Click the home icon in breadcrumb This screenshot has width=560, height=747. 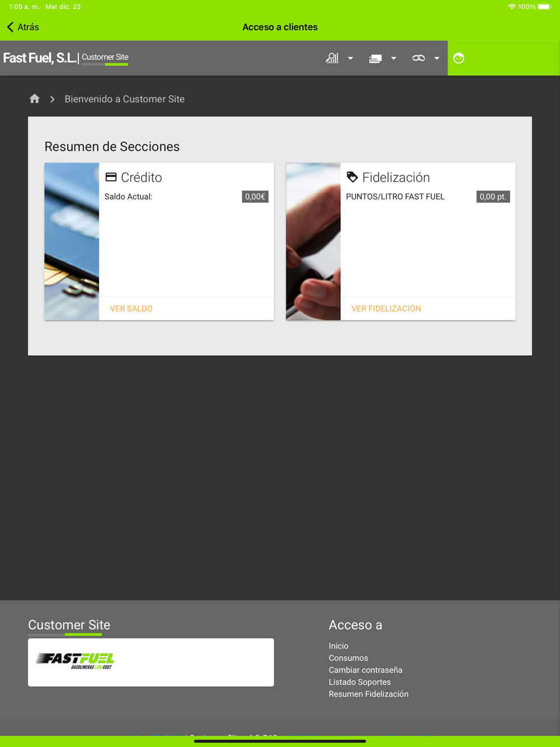(x=35, y=99)
